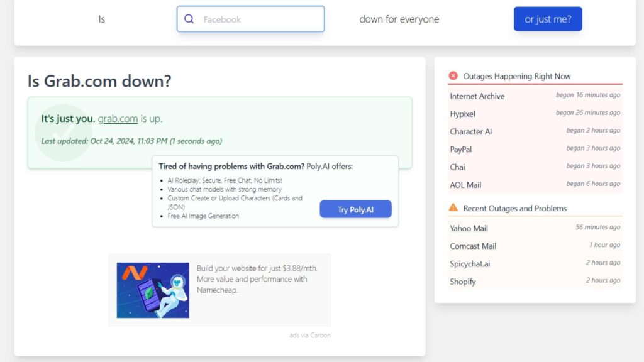644x362 pixels.
Task: Focus the Facebook search input field
Action: coord(258,19)
